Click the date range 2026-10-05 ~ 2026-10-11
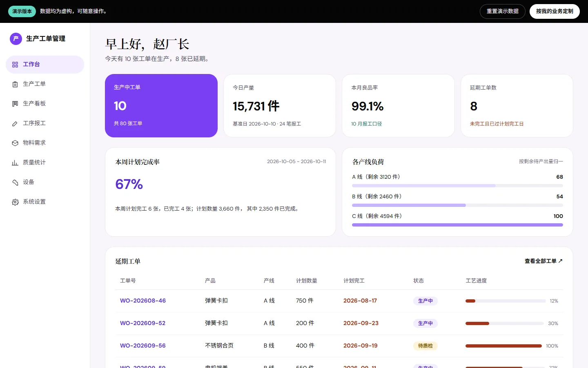 [296, 162]
